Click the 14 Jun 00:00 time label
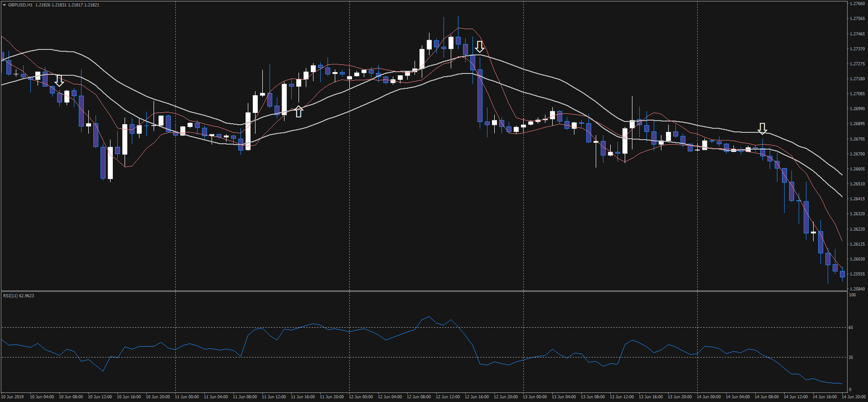 709,397
